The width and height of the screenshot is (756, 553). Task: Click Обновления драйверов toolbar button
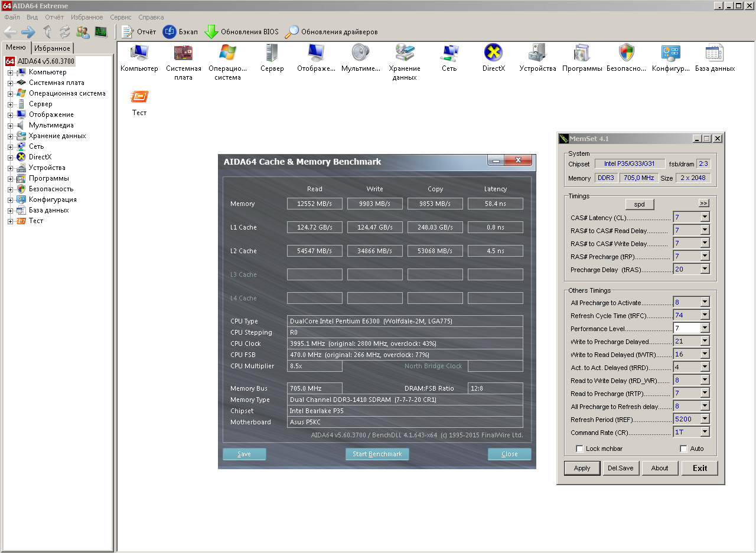pos(331,32)
